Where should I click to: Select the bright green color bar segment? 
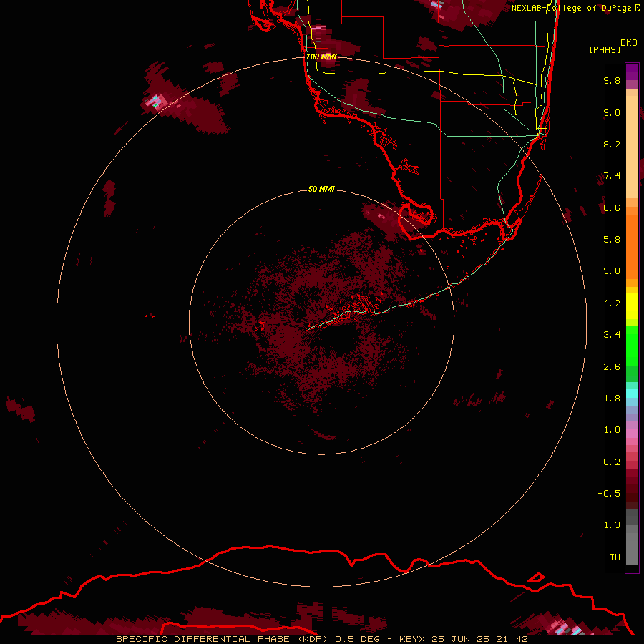pyautogui.click(x=632, y=345)
